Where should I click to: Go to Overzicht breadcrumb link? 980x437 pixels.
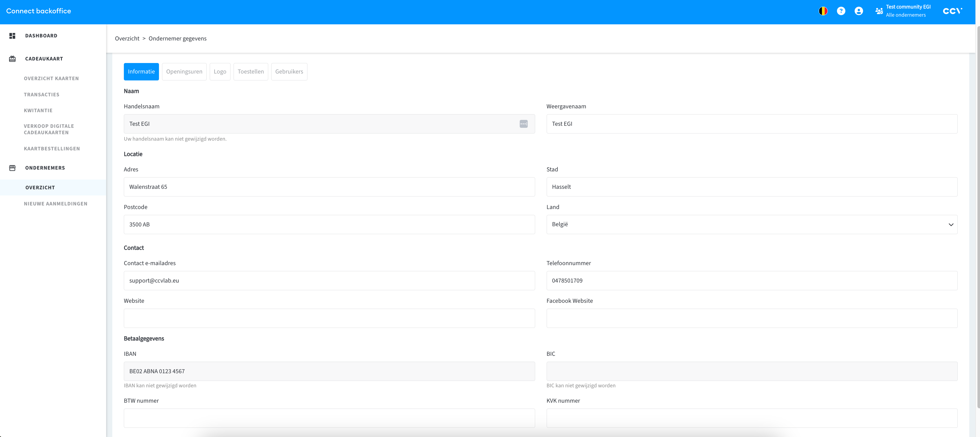pyautogui.click(x=127, y=39)
